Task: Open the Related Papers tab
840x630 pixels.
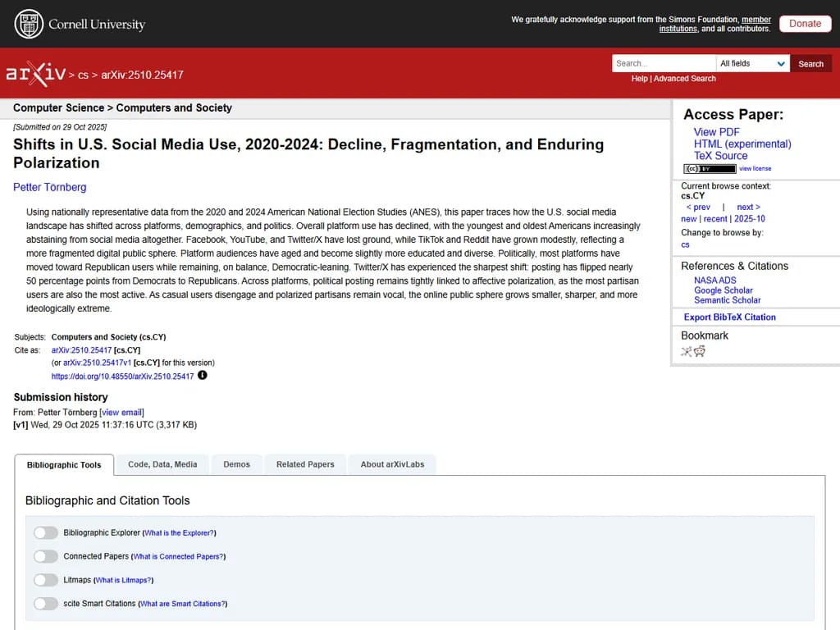Action: click(305, 463)
